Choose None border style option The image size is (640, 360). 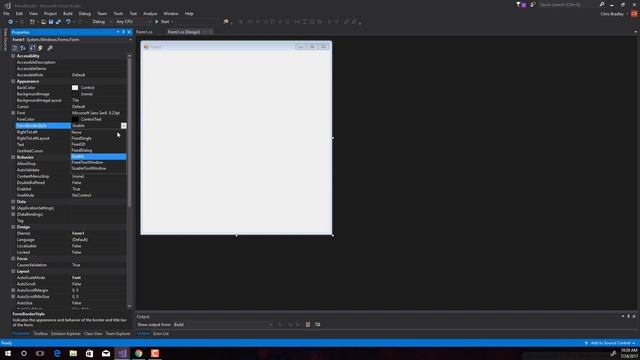[98, 132]
